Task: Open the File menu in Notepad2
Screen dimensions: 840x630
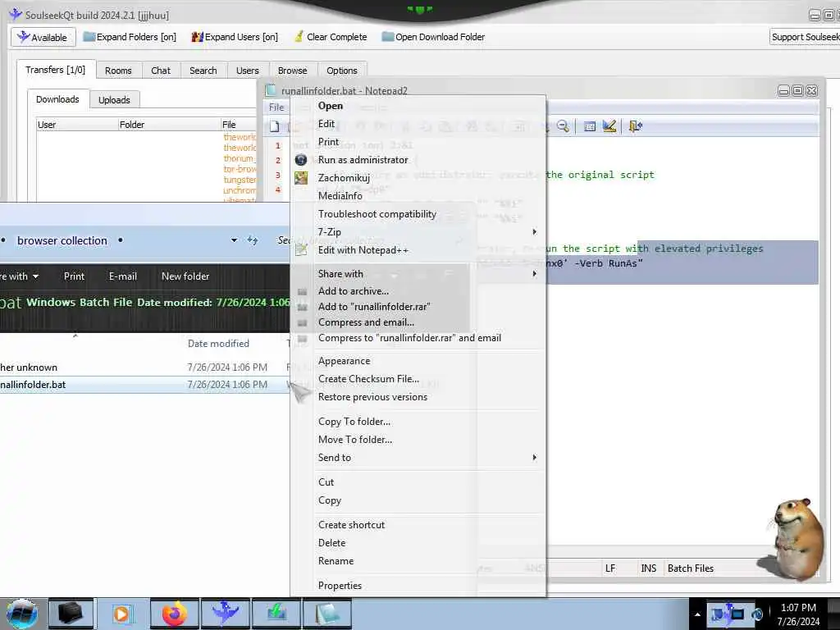Action: click(276, 107)
